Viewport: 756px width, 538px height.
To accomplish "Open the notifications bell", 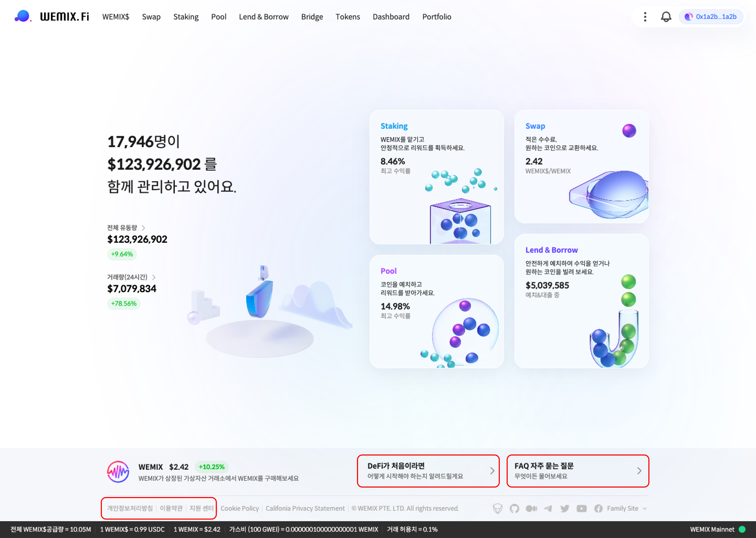I will 666,17.
